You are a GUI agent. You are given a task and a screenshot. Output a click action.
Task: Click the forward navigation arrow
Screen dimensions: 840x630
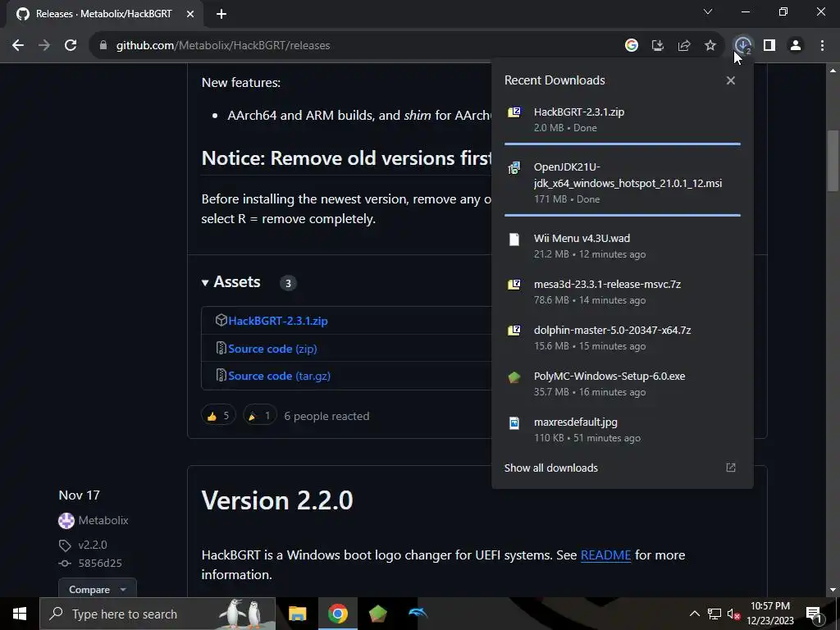click(44, 46)
